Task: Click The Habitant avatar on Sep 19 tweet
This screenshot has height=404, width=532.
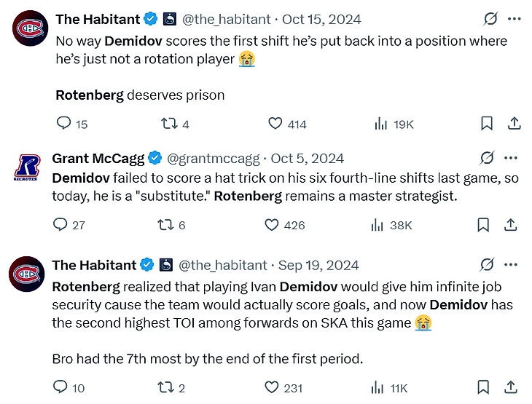Action: coord(27,274)
